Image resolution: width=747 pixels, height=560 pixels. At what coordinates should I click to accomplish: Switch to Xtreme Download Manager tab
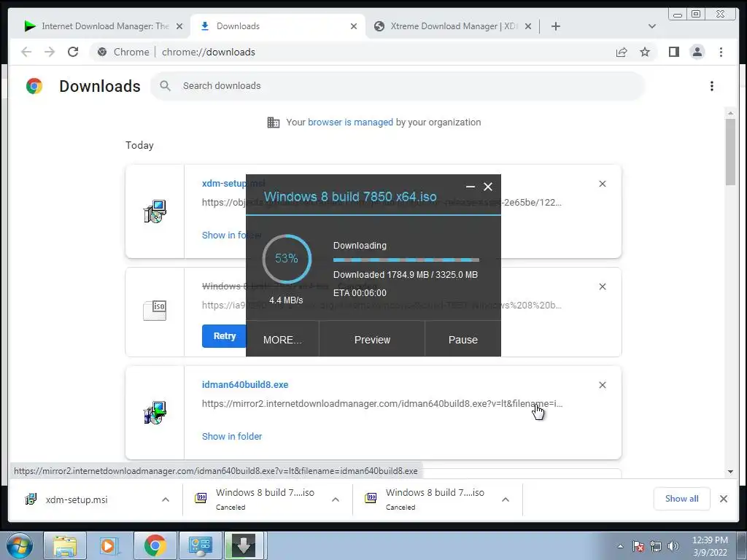[452, 26]
